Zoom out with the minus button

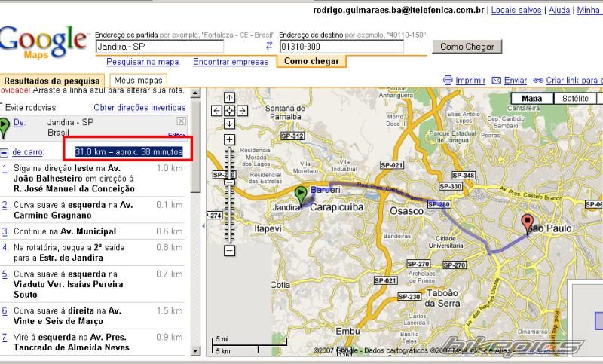pyautogui.click(x=230, y=251)
